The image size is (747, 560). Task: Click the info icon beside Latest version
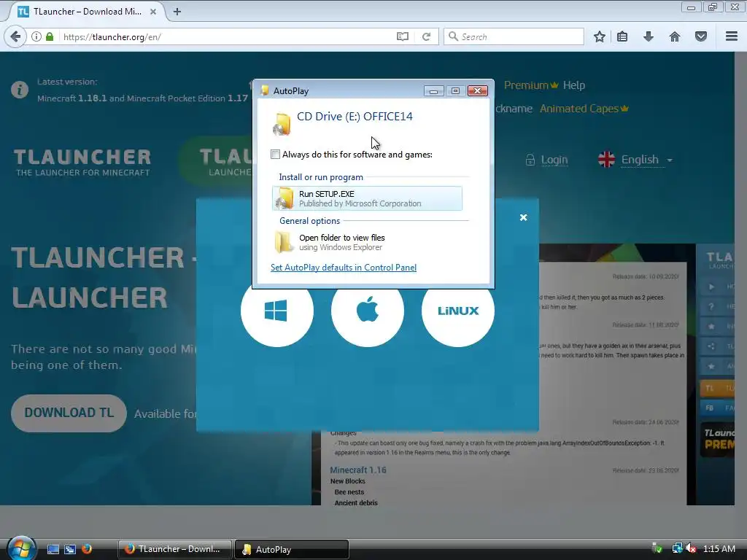pos(20,90)
